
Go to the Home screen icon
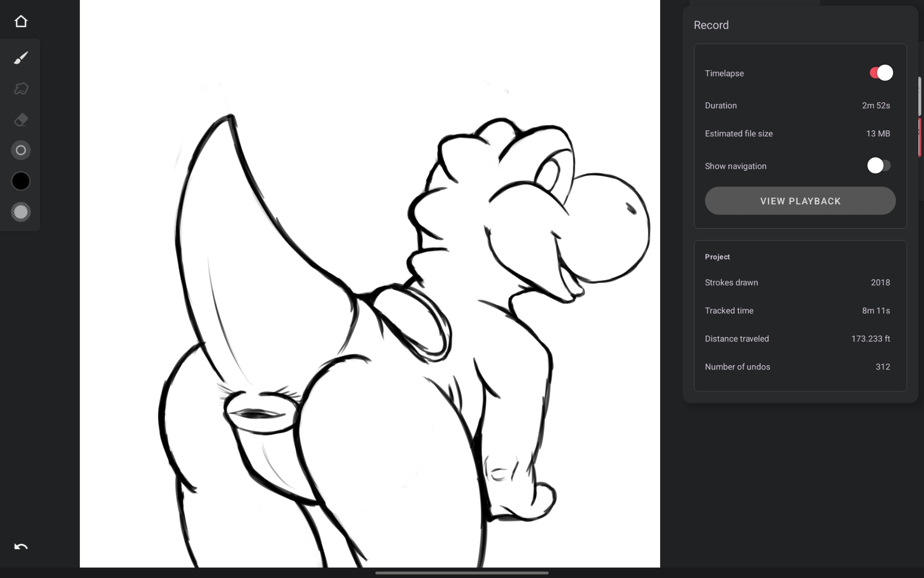tap(21, 21)
